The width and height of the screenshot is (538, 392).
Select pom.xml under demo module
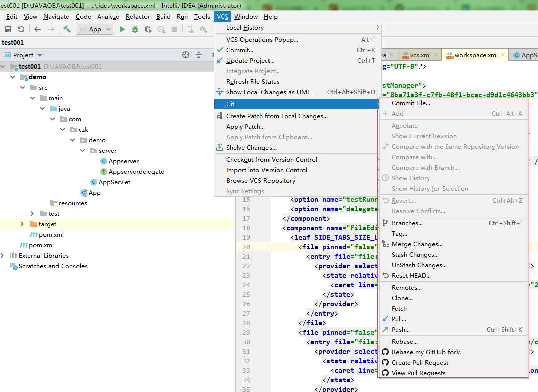[47, 235]
